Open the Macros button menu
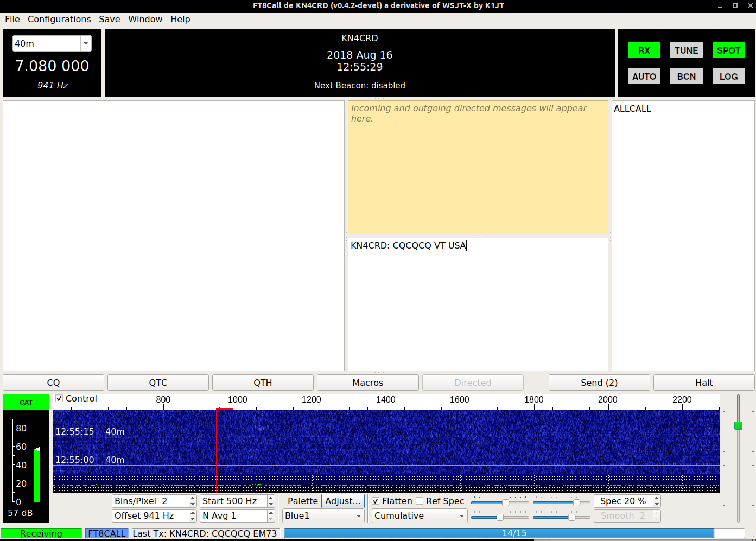The image size is (756, 541). click(x=367, y=383)
